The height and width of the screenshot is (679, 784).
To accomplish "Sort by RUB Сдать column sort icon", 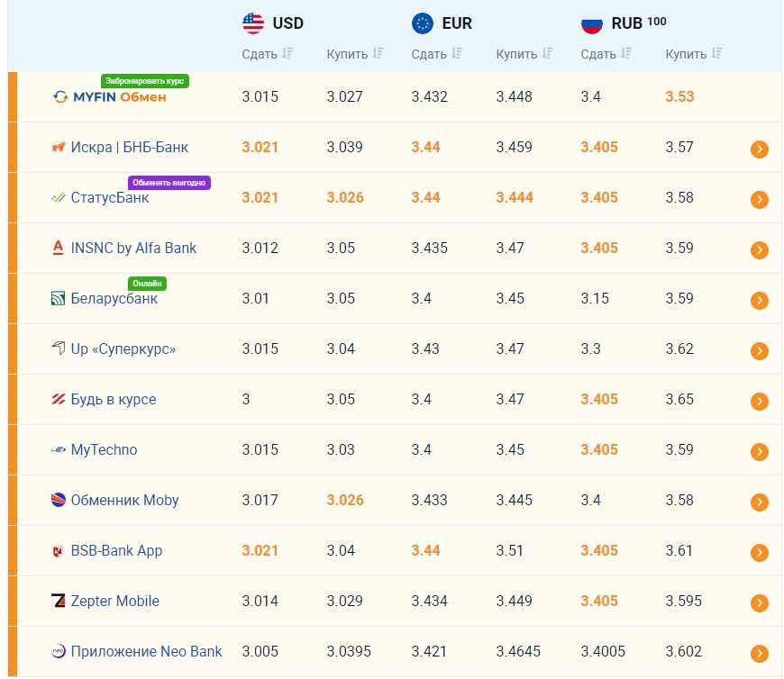I will [626, 53].
